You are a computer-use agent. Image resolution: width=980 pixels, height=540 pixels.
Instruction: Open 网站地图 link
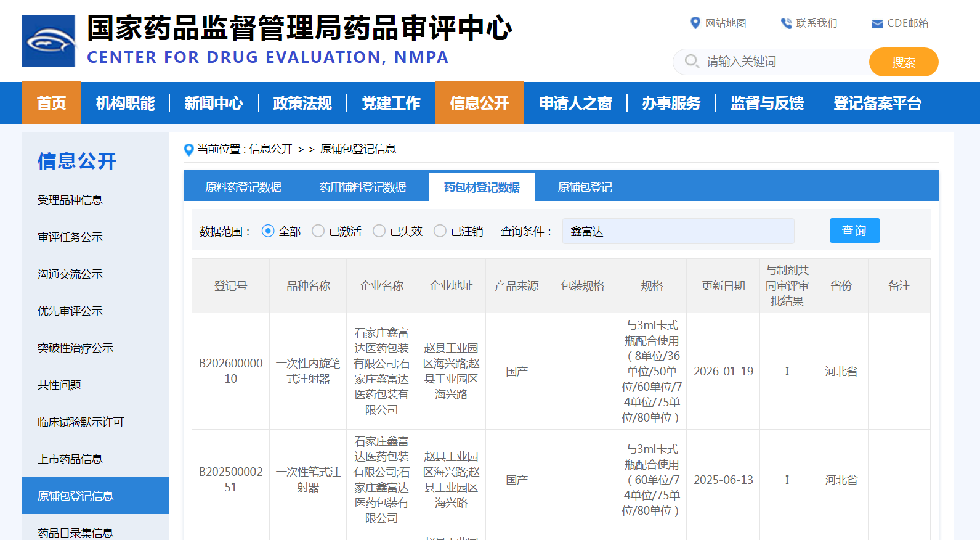click(x=726, y=23)
